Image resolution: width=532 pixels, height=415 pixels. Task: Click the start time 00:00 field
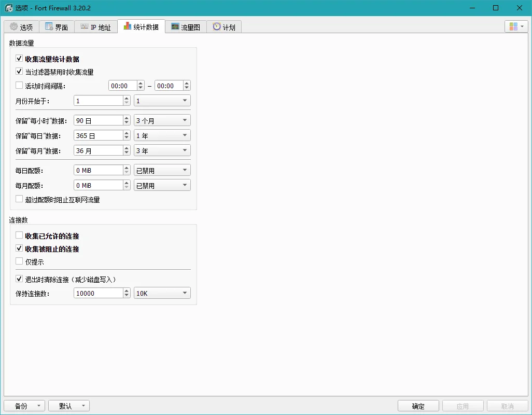coord(123,86)
